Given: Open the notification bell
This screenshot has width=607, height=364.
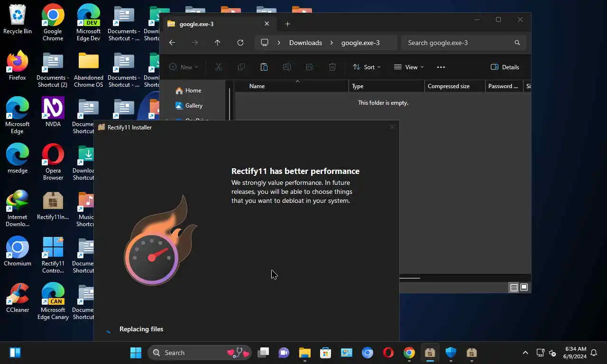Looking at the screenshot, I should pos(594,353).
